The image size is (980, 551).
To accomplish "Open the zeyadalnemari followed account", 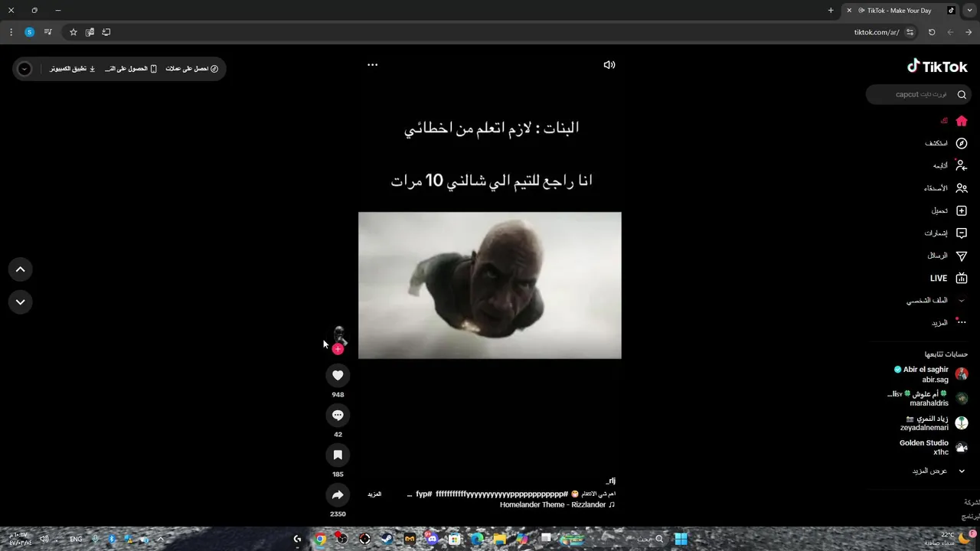I will pos(934,423).
